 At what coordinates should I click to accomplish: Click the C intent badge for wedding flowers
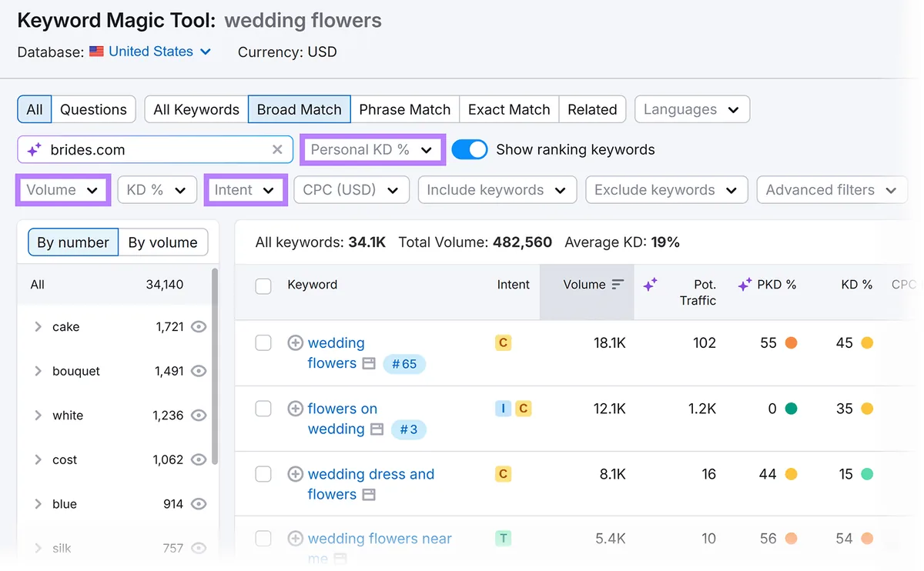tap(503, 343)
